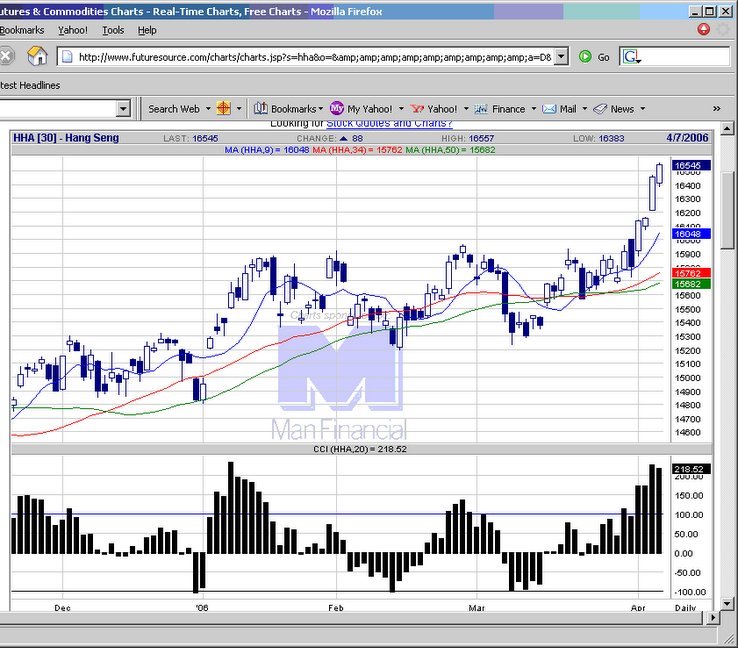The height and width of the screenshot is (648, 738).
Task: Click the green Go button icon
Action: point(585,57)
